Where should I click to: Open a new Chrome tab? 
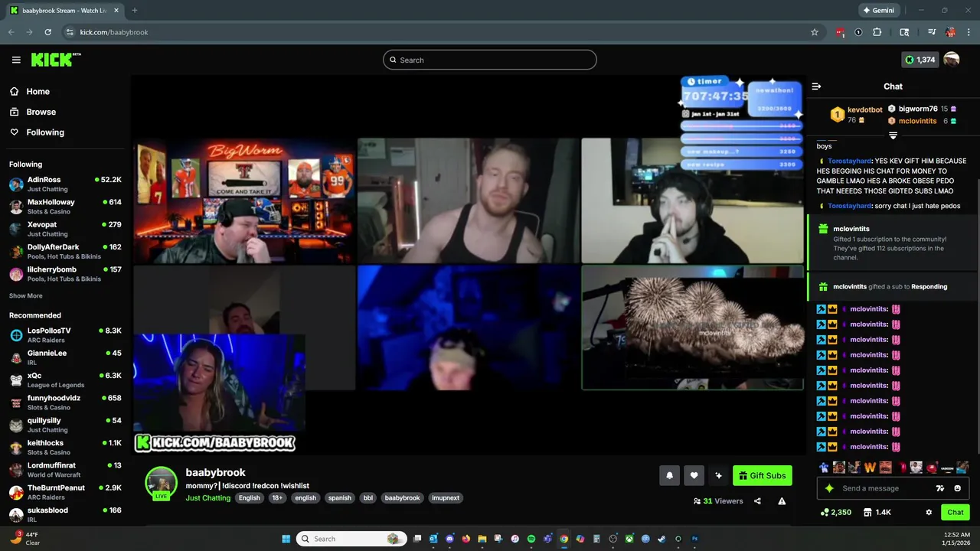134,11
